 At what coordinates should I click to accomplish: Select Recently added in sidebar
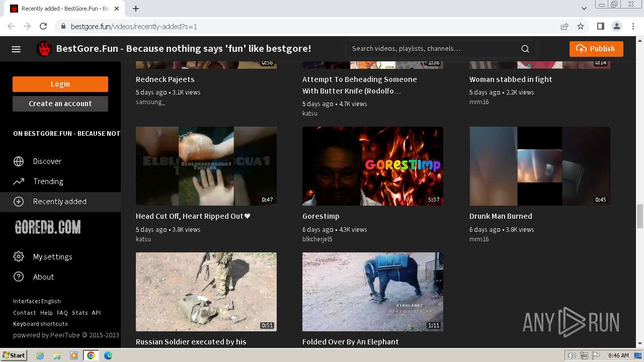click(x=60, y=202)
